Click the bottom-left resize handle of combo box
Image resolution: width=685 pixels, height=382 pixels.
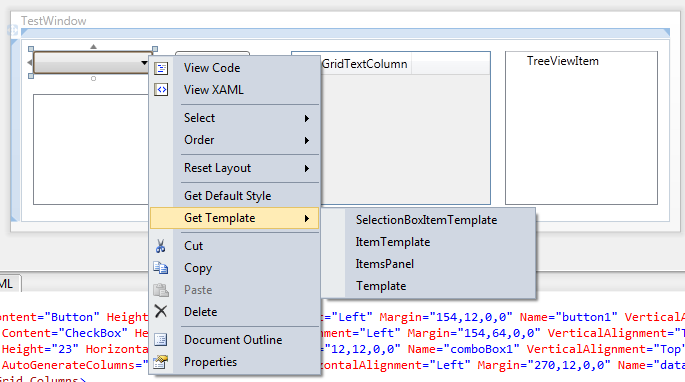pyautogui.click(x=31, y=76)
